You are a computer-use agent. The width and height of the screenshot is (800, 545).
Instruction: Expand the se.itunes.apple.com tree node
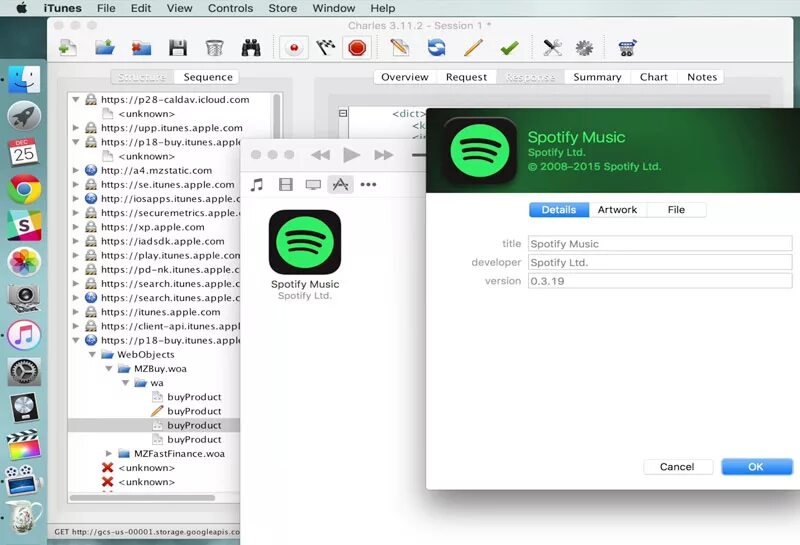[x=76, y=184]
